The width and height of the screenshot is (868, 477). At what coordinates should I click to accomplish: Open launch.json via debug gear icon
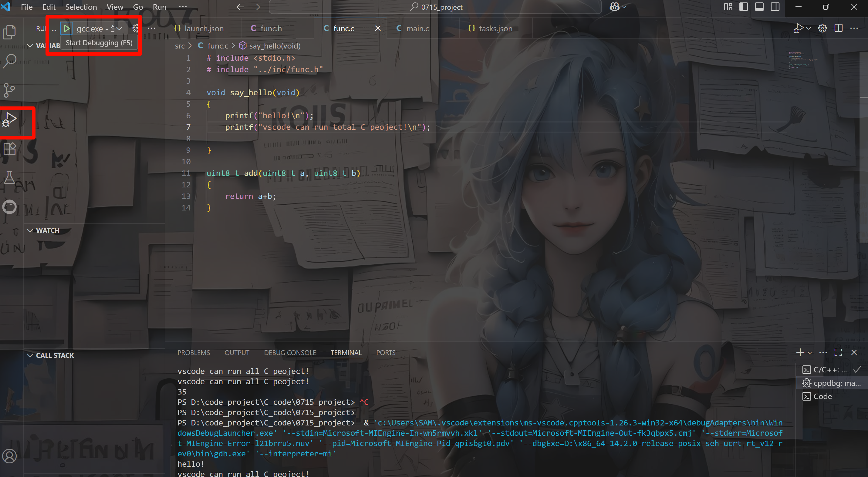click(x=135, y=28)
